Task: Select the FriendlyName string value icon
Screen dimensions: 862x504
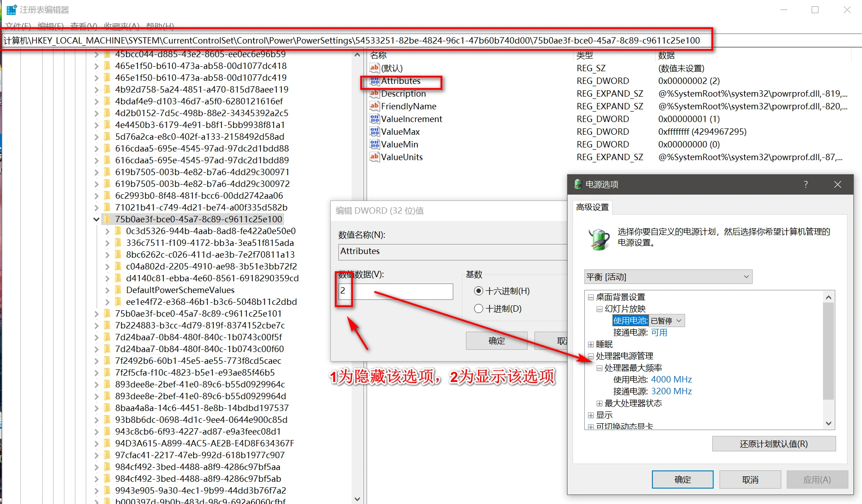Action: tap(374, 106)
